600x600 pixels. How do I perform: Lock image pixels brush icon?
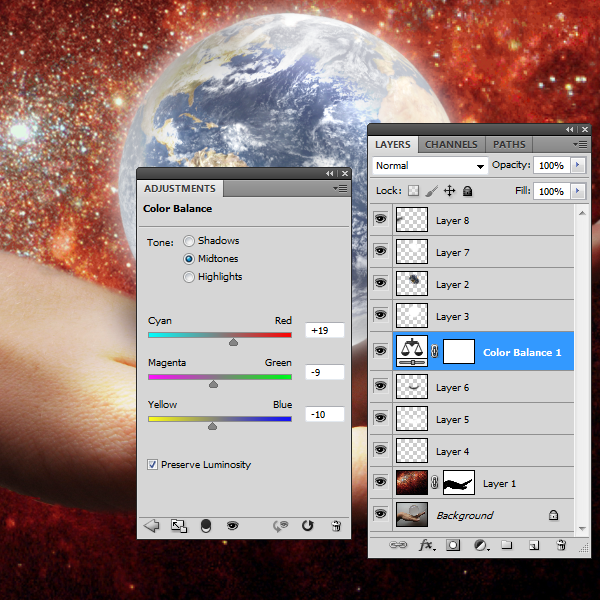(x=432, y=191)
